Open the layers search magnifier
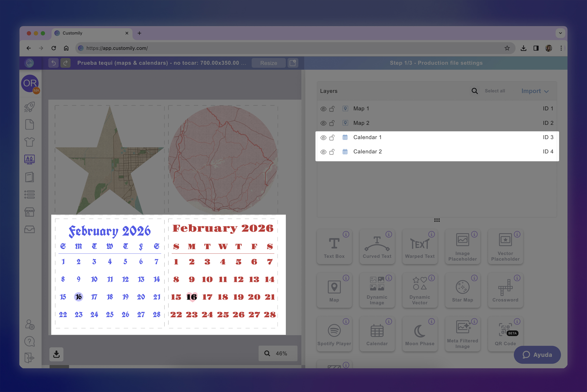This screenshot has width=587, height=392. click(474, 91)
